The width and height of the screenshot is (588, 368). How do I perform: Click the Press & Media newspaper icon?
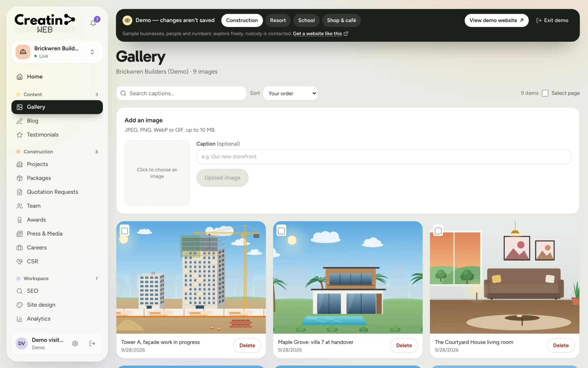20,234
